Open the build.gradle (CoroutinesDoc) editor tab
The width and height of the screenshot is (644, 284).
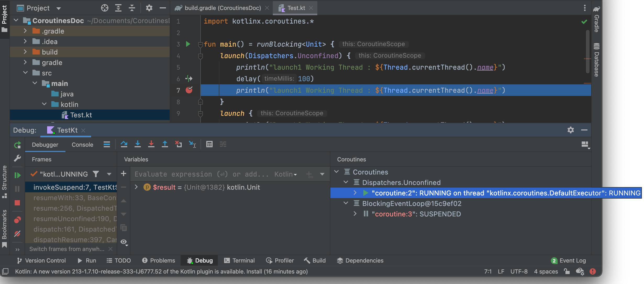[x=223, y=8]
